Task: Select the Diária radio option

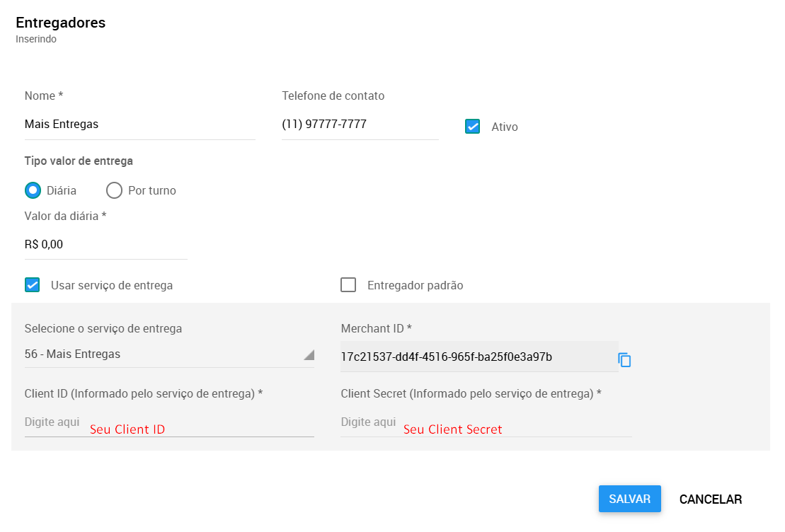Action: click(33, 190)
